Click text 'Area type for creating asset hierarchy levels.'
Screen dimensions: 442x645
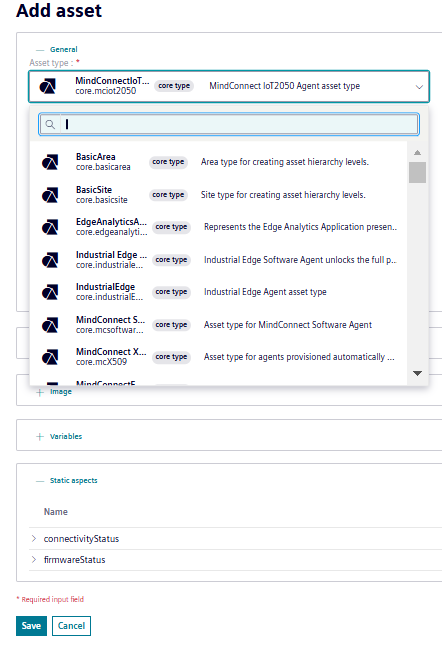pos(285,162)
